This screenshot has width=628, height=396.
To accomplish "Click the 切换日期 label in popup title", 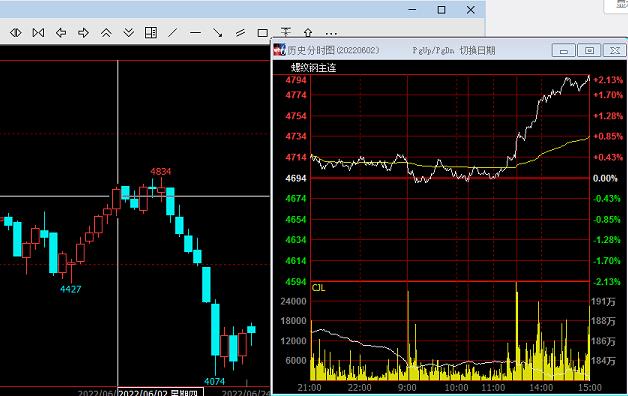I will point(477,50).
